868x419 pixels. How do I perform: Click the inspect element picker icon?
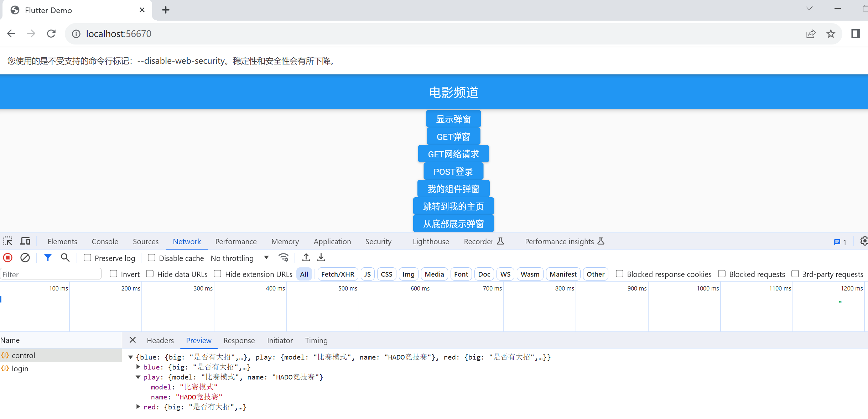tap(8, 241)
